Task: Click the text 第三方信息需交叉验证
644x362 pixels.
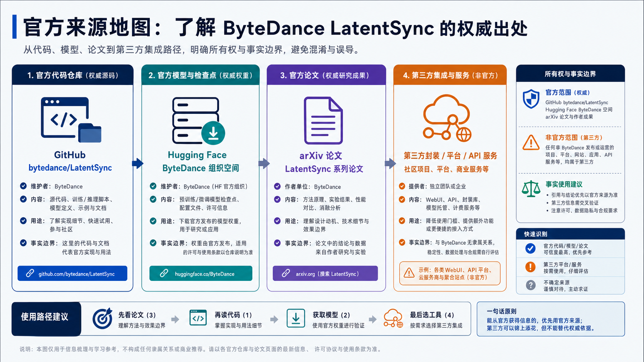Action: tap(575, 203)
